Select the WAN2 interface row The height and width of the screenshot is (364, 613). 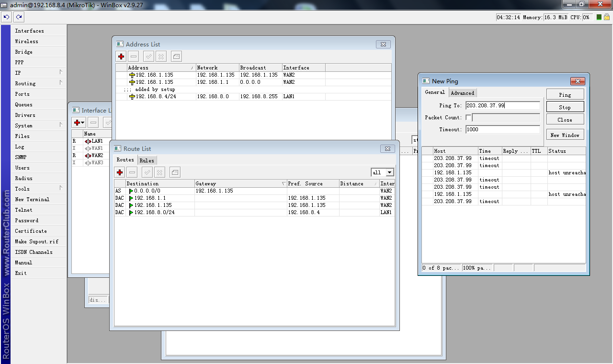[91, 156]
